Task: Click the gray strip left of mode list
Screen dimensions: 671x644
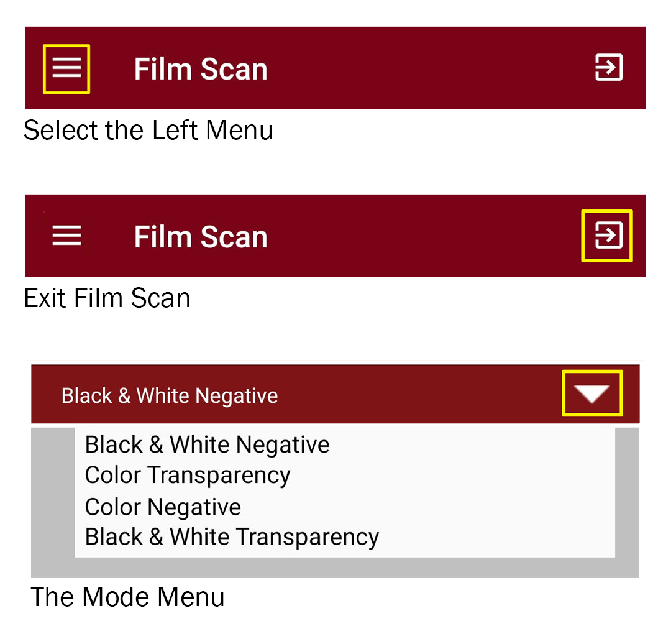Action: point(52,497)
